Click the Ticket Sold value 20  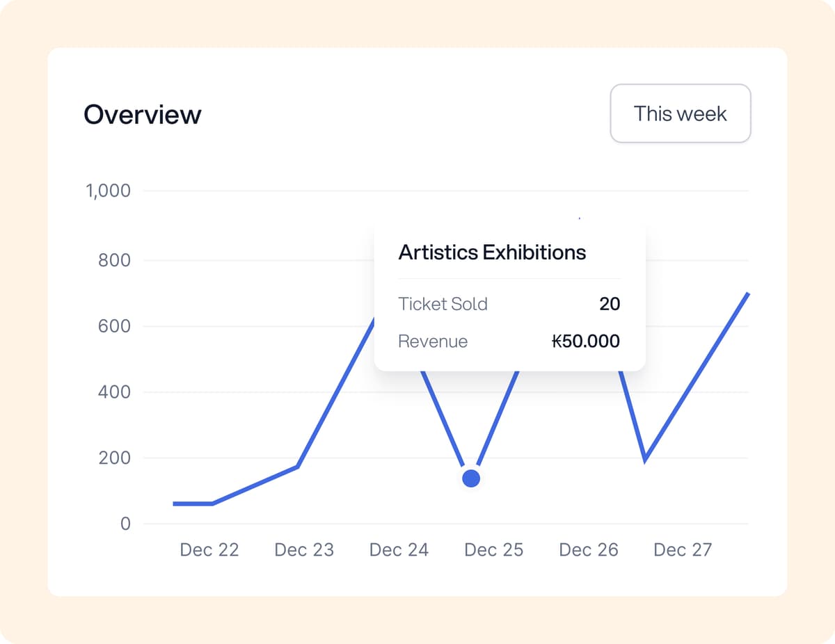pos(610,304)
